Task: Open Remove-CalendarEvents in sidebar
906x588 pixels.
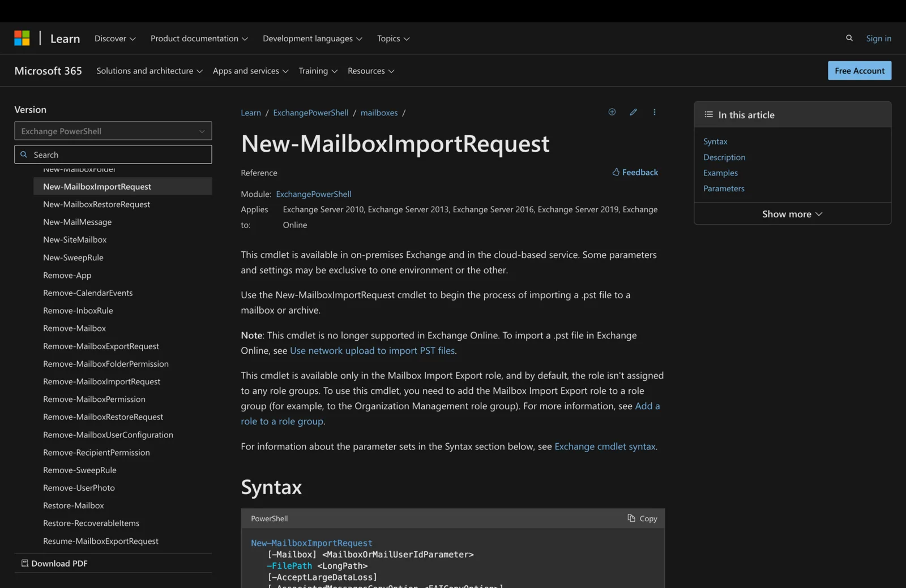Action: tap(88, 293)
